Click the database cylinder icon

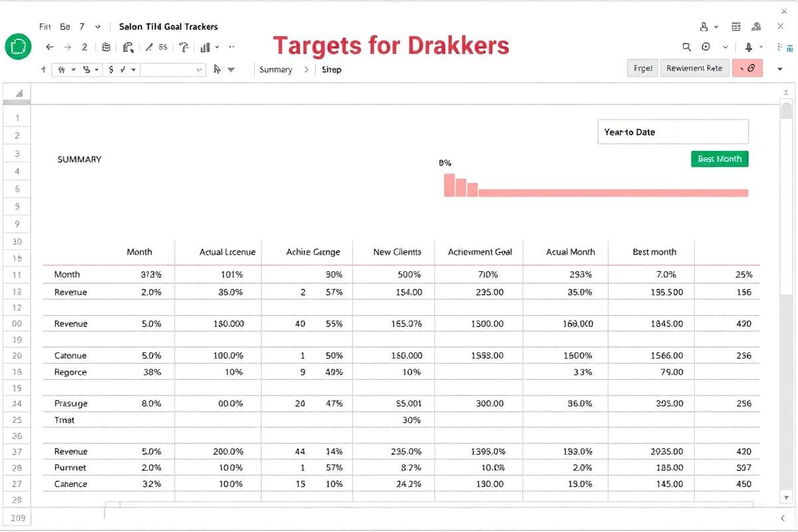coord(106,47)
